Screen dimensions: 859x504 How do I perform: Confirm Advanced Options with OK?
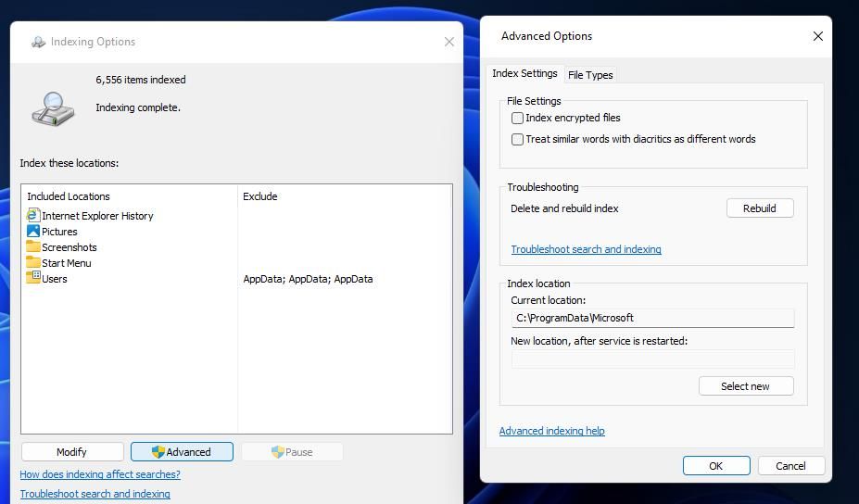click(716, 466)
